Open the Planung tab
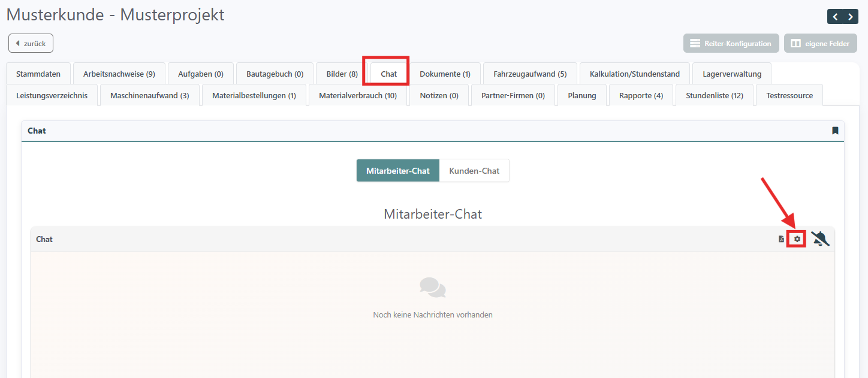The width and height of the screenshot is (868, 378). pyautogui.click(x=582, y=95)
